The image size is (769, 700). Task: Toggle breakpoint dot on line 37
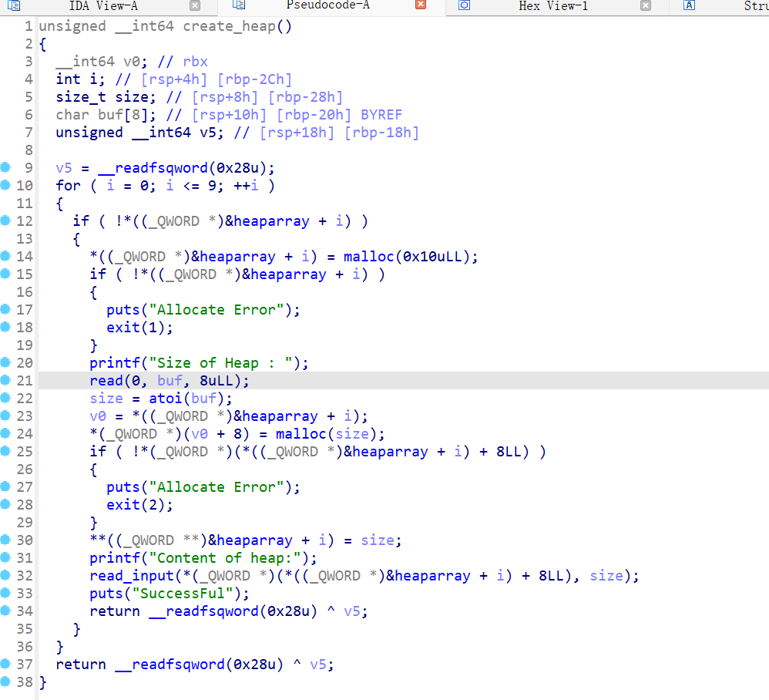6,664
